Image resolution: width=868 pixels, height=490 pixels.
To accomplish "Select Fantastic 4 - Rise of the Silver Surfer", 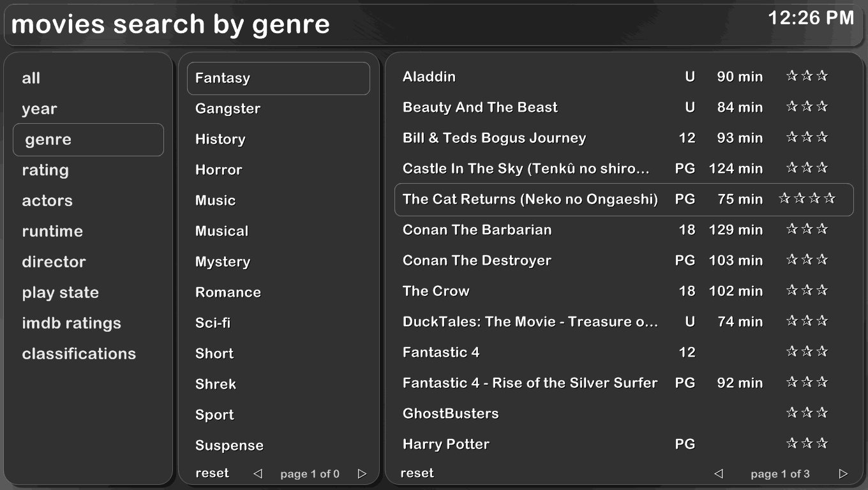I will 624,383.
